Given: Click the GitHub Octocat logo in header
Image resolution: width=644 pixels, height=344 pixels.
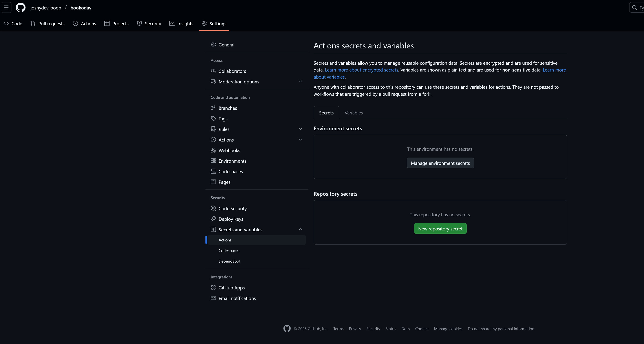Looking at the screenshot, I should 20,7.
